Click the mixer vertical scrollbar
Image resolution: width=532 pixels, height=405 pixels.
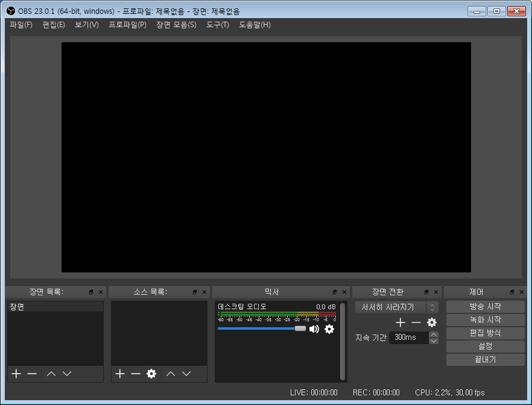tap(343, 341)
